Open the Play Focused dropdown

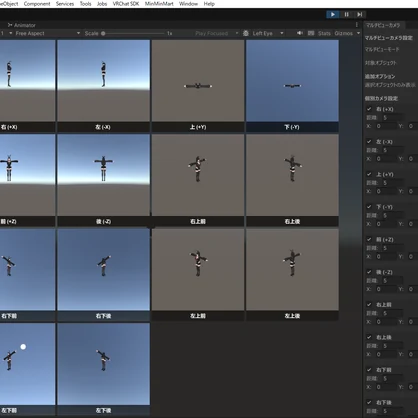pyautogui.click(x=217, y=33)
